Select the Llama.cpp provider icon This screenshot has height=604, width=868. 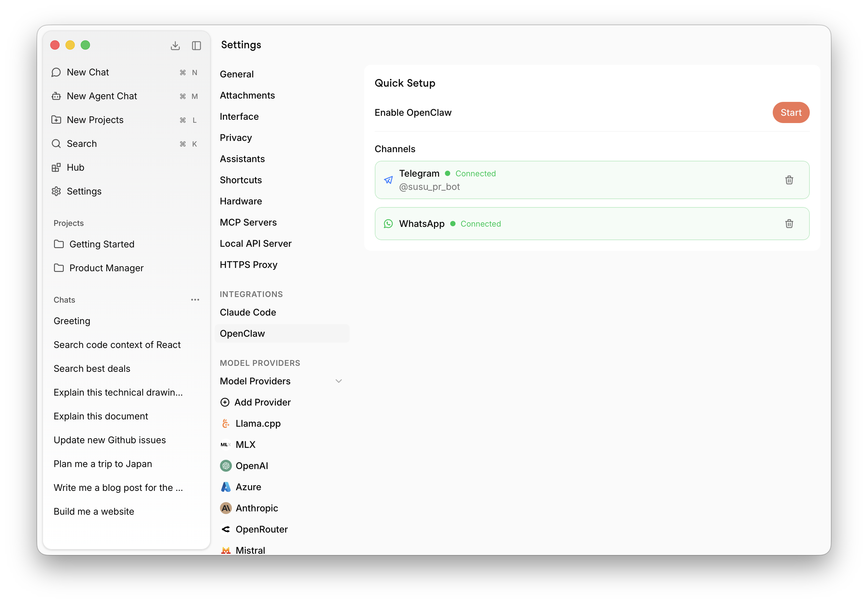pos(226,423)
